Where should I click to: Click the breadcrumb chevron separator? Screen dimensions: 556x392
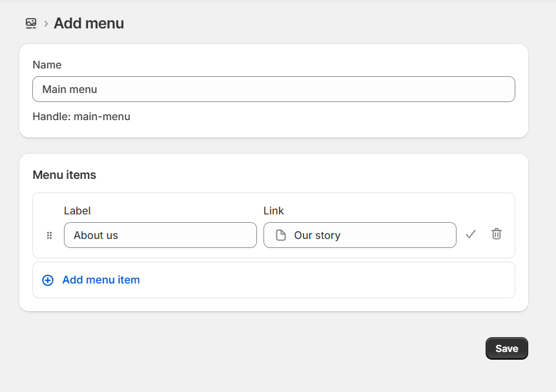click(x=46, y=24)
